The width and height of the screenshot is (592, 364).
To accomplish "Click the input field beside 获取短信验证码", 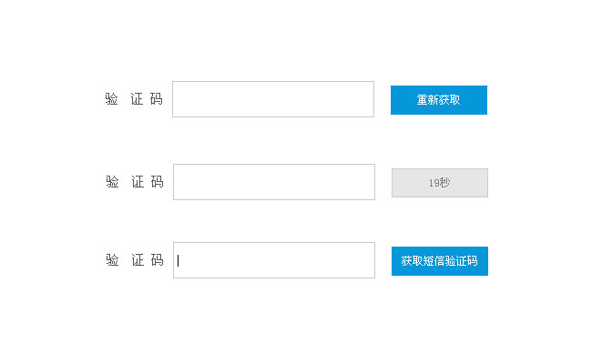I will 273,260.
